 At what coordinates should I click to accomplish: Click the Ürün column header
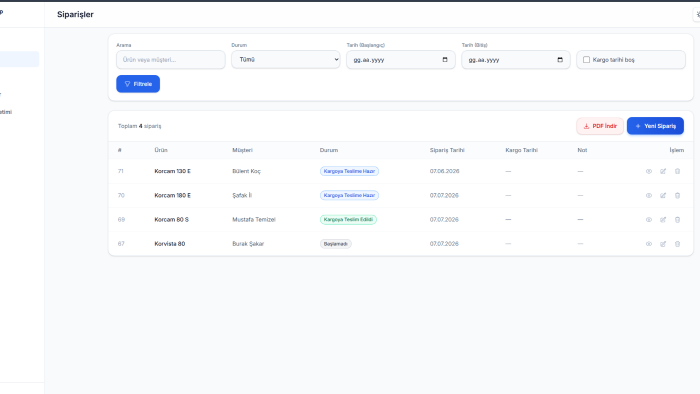[161, 150]
